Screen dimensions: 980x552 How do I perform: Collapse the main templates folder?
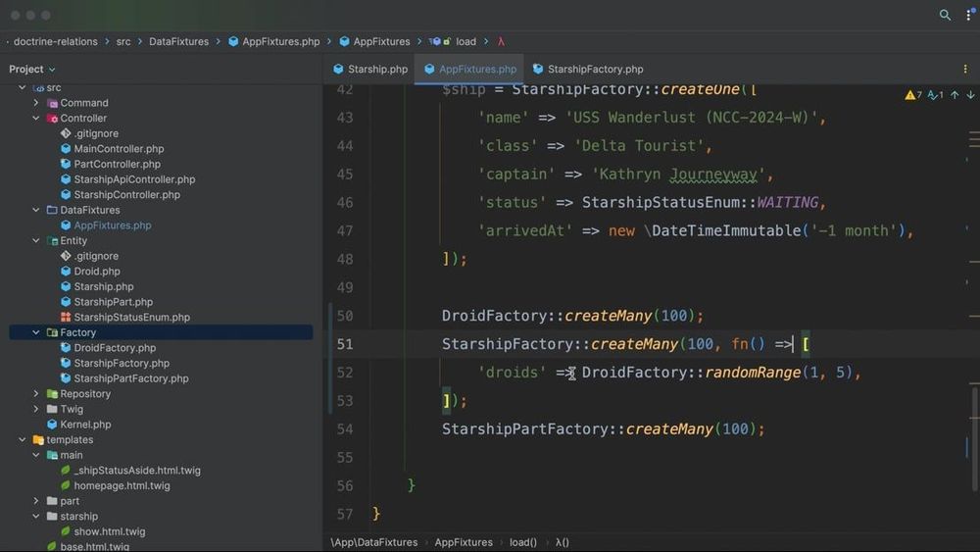[35, 455]
